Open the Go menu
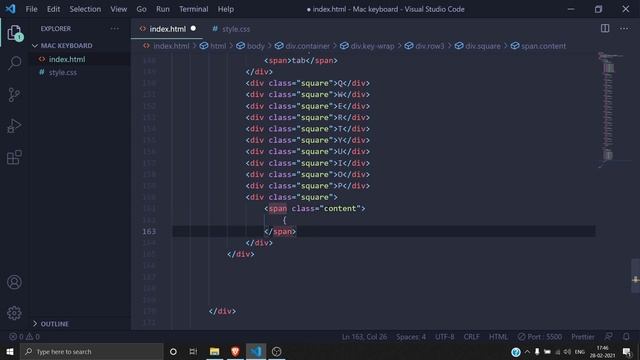 142,9
